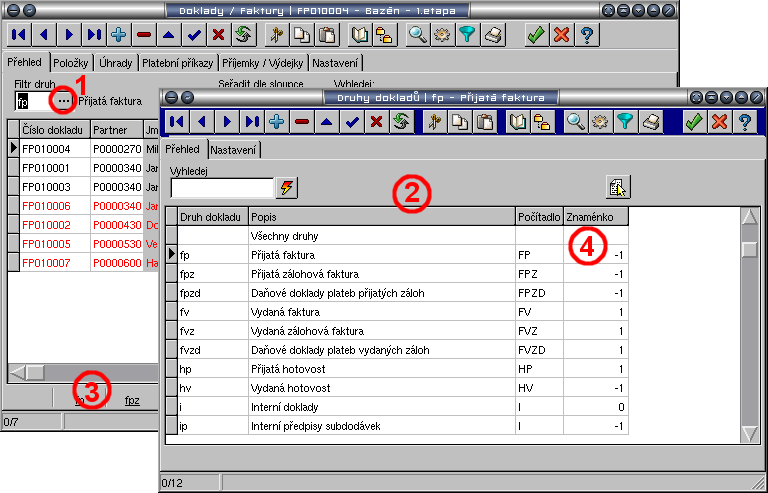Click the fpz link at the bottom of the invoice list
This screenshot has width=768, height=493.
[132, 400]
